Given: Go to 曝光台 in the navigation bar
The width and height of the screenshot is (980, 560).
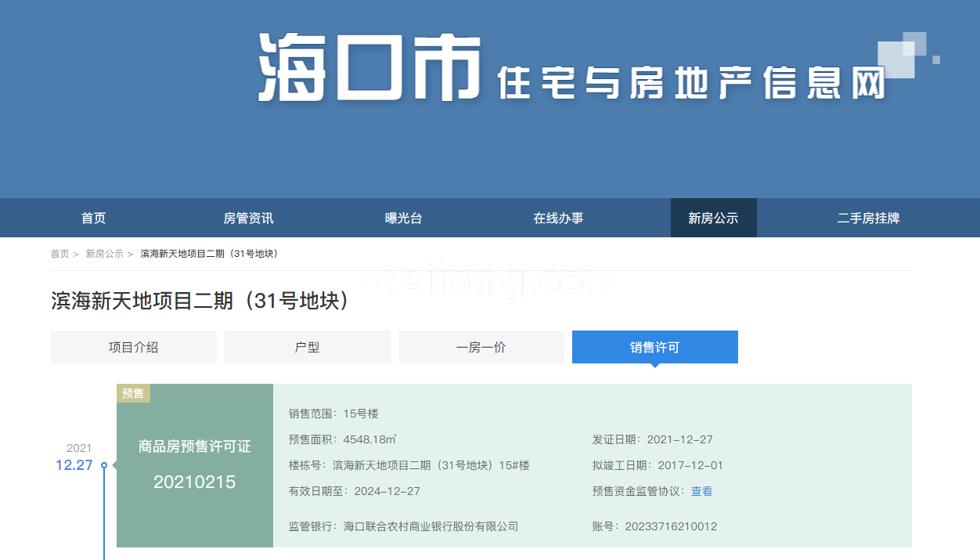Looking at the screenshot, I should (404, 219).
